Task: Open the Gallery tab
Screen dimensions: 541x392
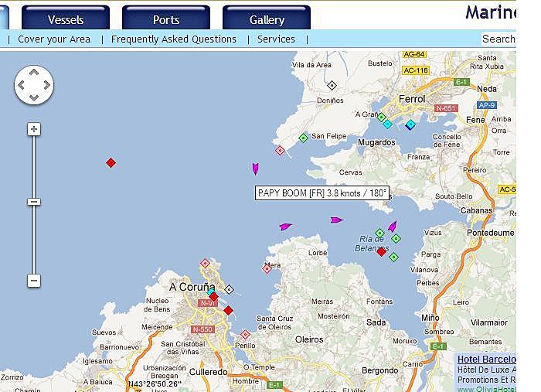Action: pyautogui.click(x=267, y=18)
